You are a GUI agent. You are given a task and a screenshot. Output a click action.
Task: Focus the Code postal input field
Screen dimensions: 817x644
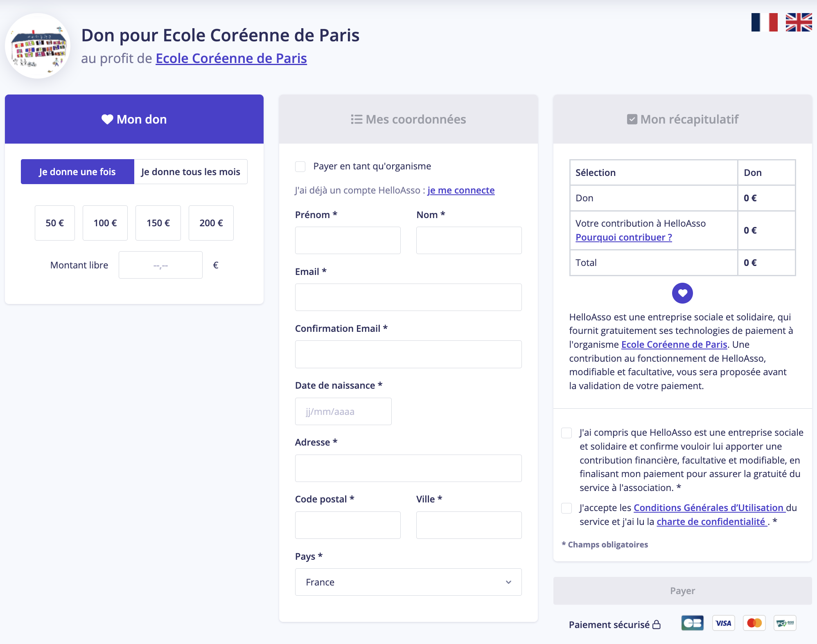[348, 525]
